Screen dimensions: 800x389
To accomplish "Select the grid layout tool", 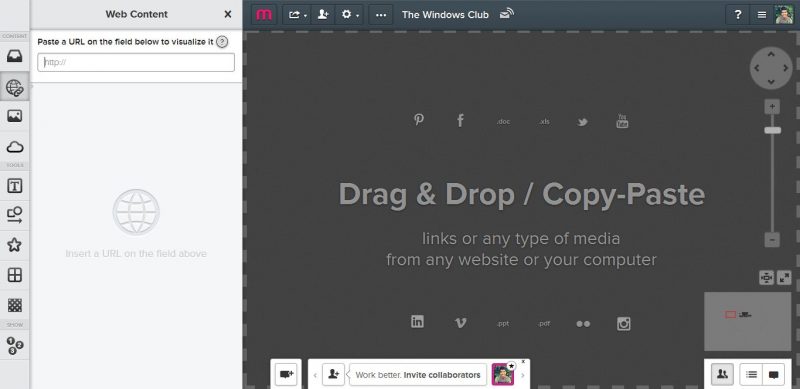I will [14, 275].
